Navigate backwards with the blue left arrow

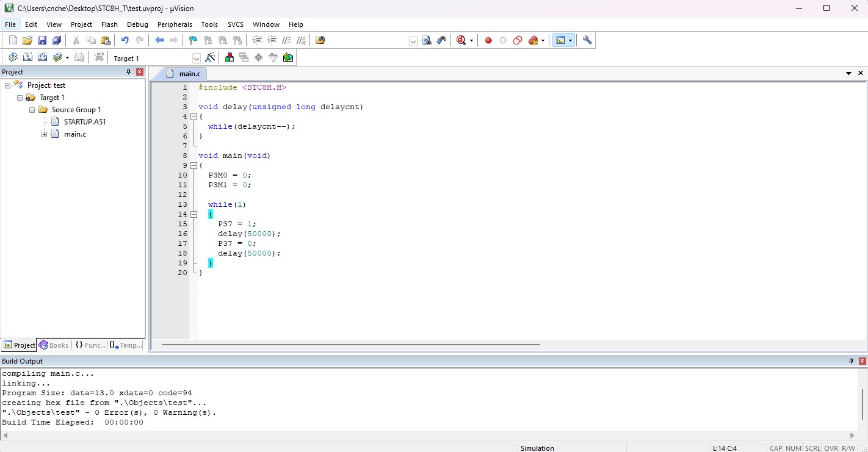[159, 40]
